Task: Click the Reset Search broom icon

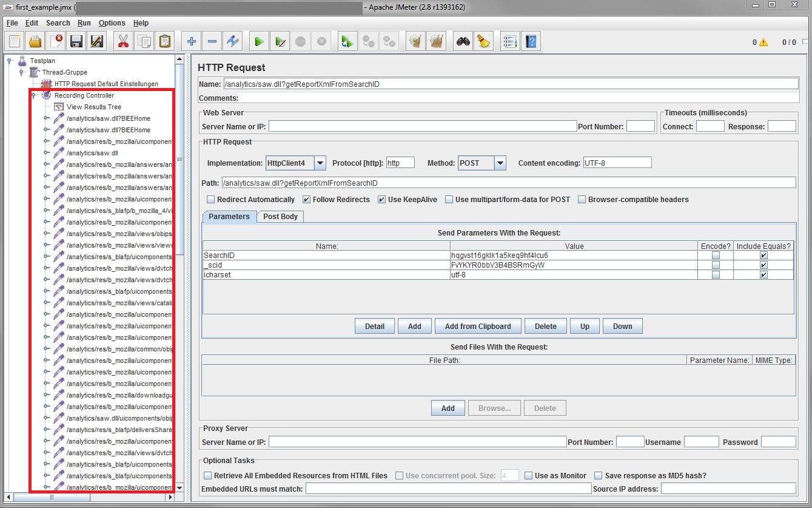Action: (x=483, y=42)
